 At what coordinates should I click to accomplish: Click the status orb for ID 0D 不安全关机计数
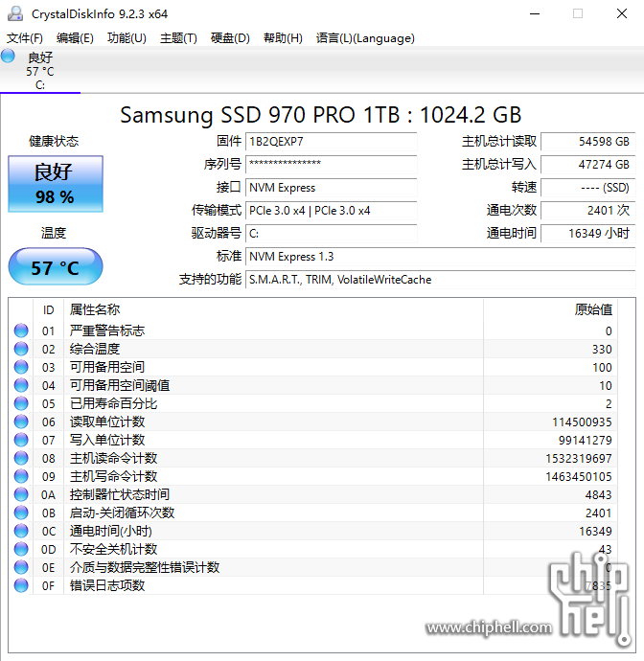click(21, 549)
